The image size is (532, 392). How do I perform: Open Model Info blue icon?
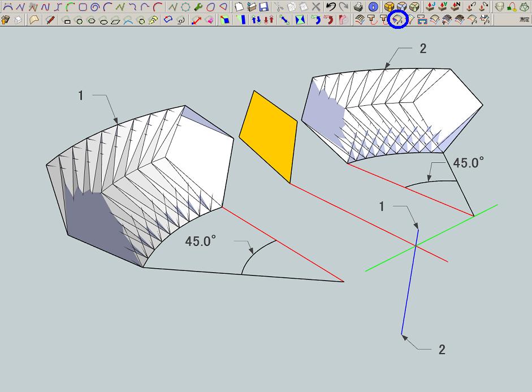(x=373, y=6)
